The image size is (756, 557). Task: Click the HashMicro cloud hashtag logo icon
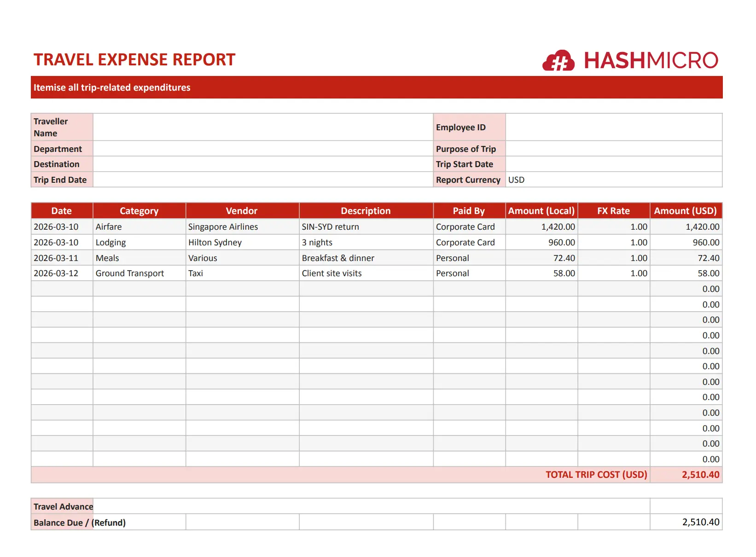coord(558,61)
